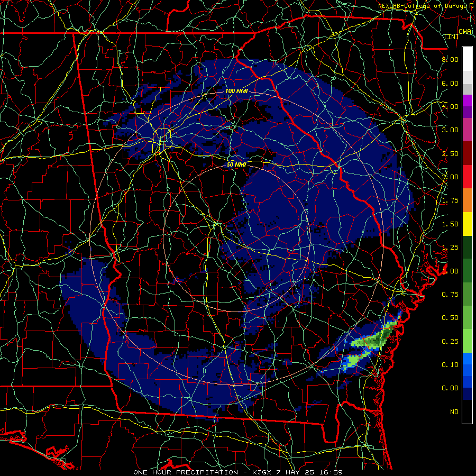Click the [IN] units label
Image resolution: width=476 pixels, height=476 pixels.
pos(452,36)
